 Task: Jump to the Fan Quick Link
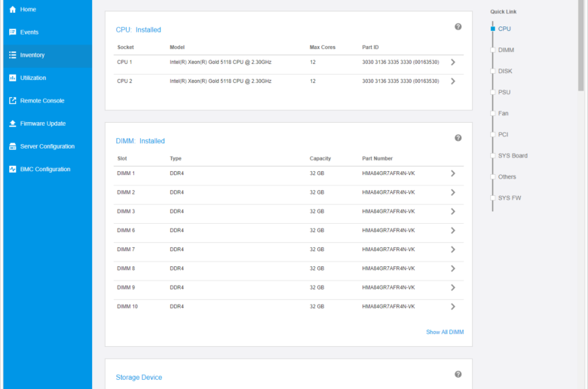click(x=503, y=113)
